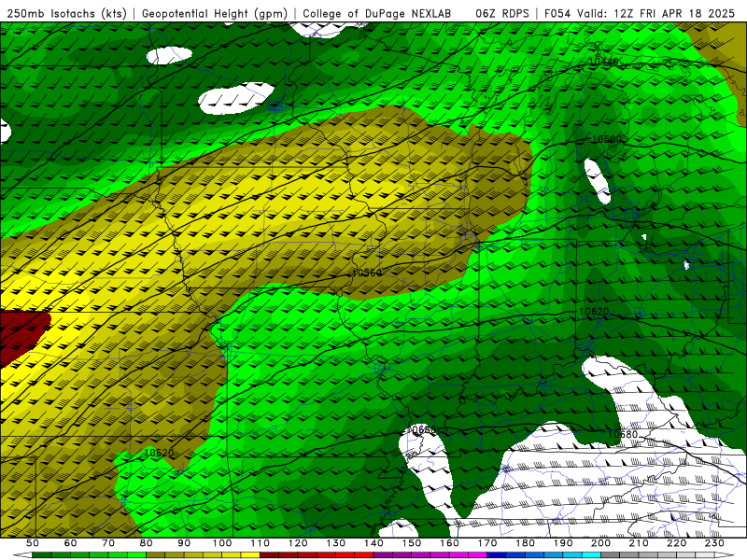Image resolution: width=747 pixels, height=560 pixels.
Task: Click the "250mb Isotachs (kts)" title text
Action: point(66,13)
